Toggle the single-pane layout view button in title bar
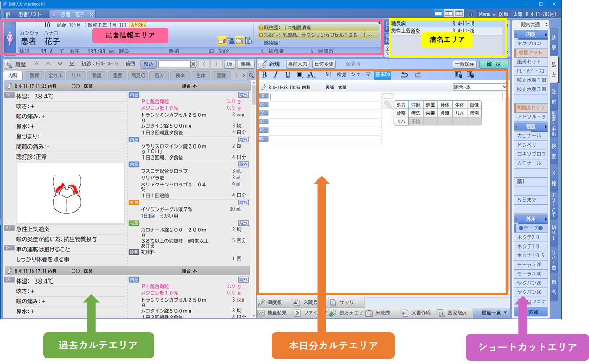Screen dimensions: 589x364 click(438, 14)
